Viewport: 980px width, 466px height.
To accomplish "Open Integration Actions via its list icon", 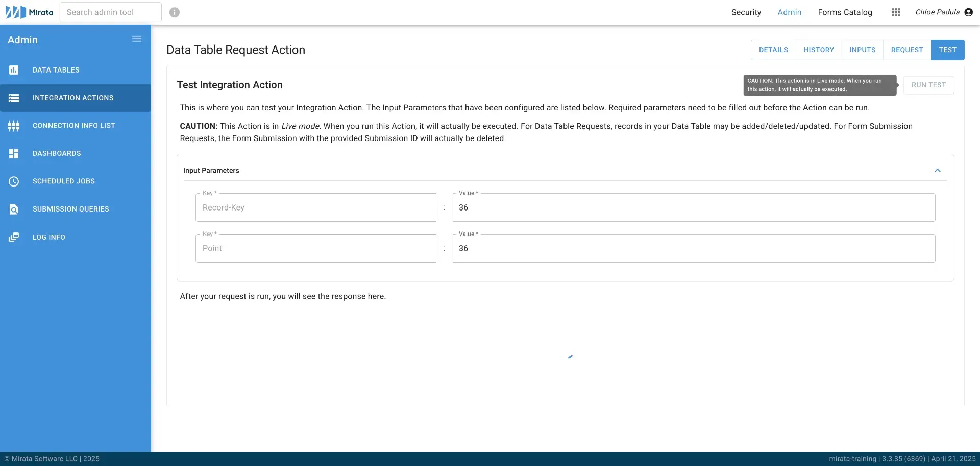I will tap(14, 98).
